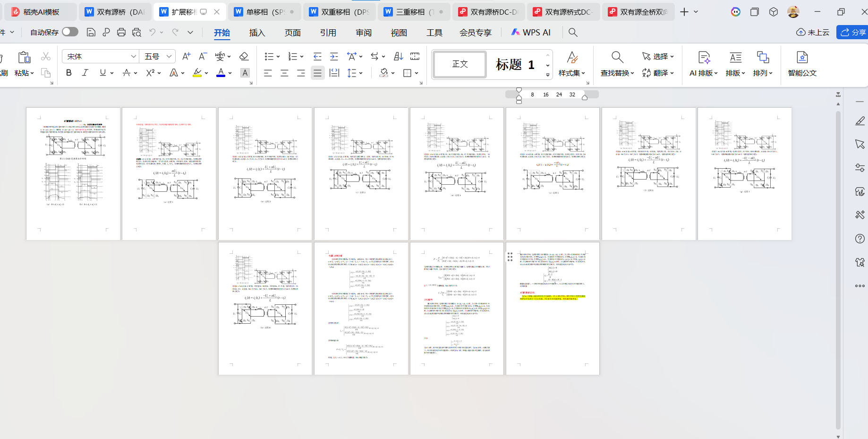
Task: Expand the styles gallery list
Action: [548, 75]
